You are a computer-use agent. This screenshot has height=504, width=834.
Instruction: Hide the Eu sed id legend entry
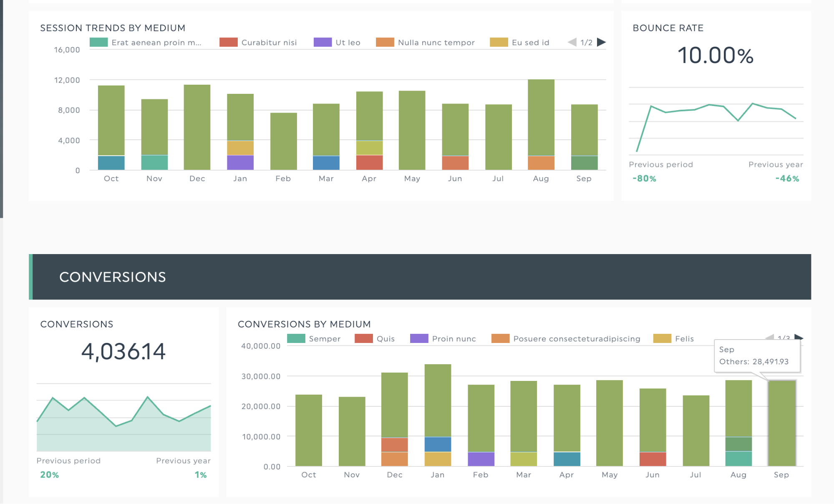(x=530, y=43)
